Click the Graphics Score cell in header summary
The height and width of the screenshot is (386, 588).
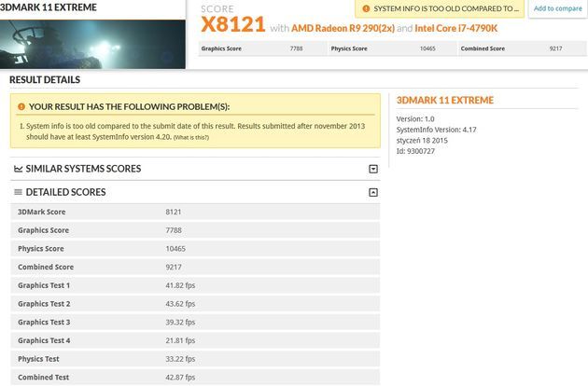pyautogui.click(x=262, y=48)
